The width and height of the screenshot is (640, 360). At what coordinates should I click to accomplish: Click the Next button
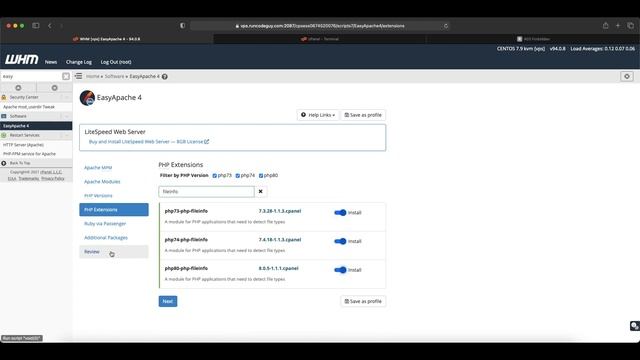[x=168, y=301]
